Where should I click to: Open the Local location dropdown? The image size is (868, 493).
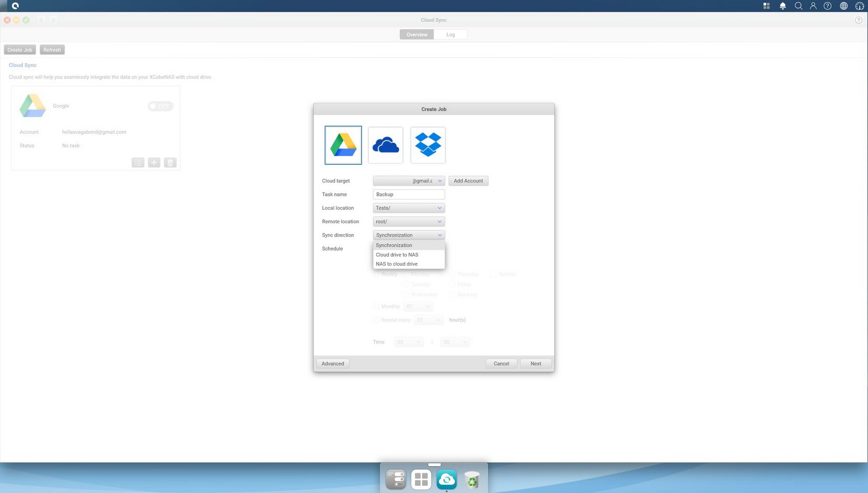tap(409, 208)
